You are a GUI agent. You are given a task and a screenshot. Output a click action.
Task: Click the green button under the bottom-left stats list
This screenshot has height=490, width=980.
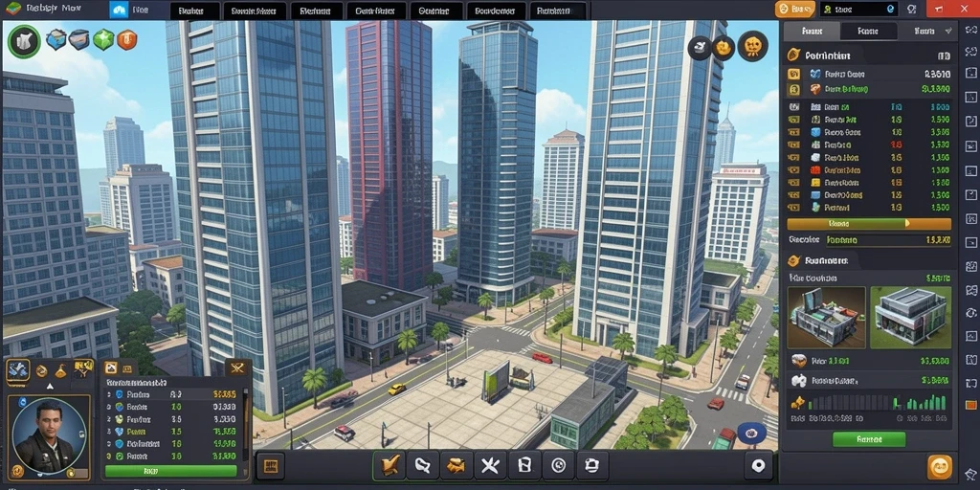tap(170, 471)
